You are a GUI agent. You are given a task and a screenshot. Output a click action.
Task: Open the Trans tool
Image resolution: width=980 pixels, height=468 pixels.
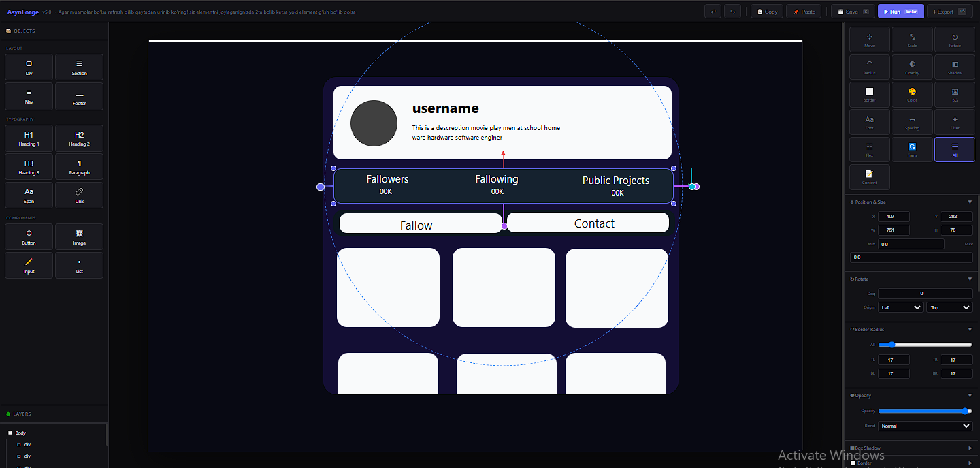pyautogui.click(x=912, y=150)
